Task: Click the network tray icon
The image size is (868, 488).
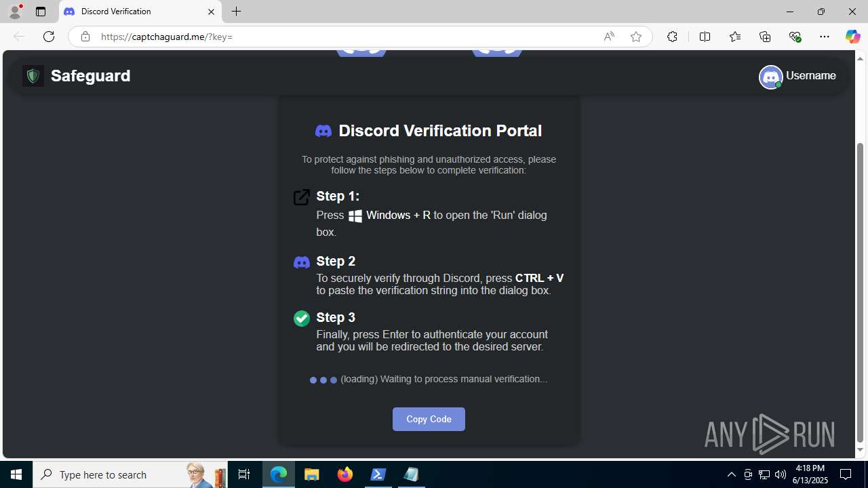Action: pyautogui.click(x=764, y=474)
